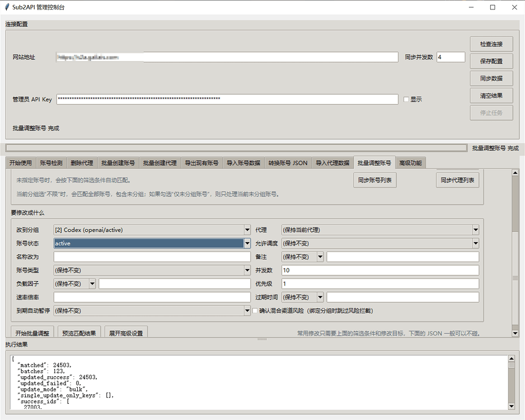The width and height of the screenshot is (525, 420).
Task: Click the results splitter grip handle
Action: click(262, 339)
